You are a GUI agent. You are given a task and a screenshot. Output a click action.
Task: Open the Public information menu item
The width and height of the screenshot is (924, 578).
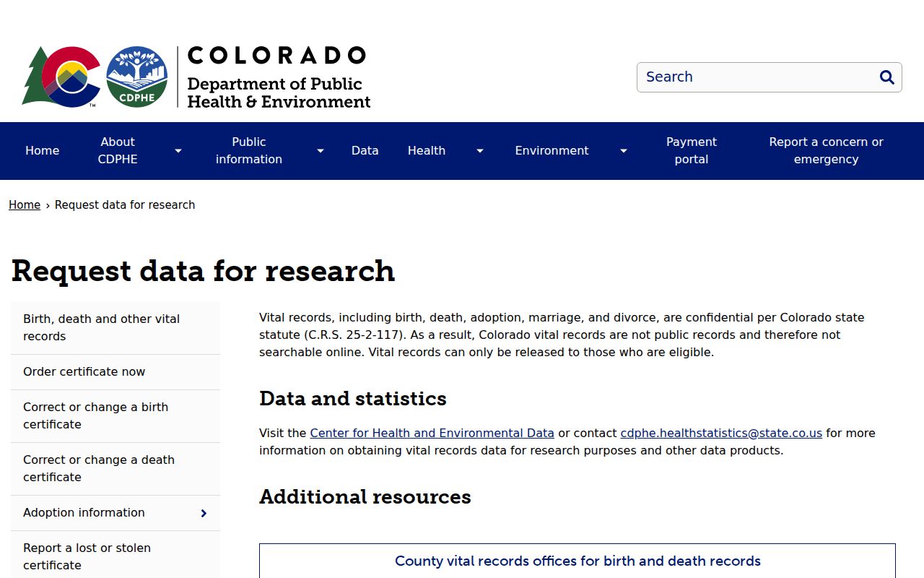pos(249,151)
